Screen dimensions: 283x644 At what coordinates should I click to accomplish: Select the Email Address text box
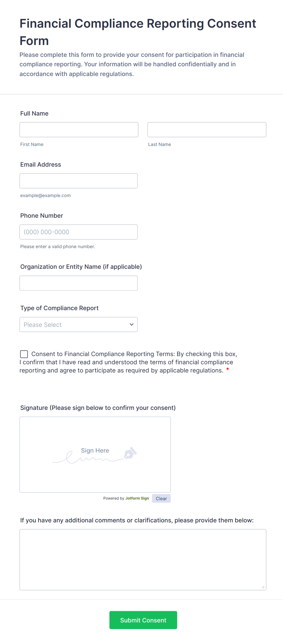(x=79, y=181)
